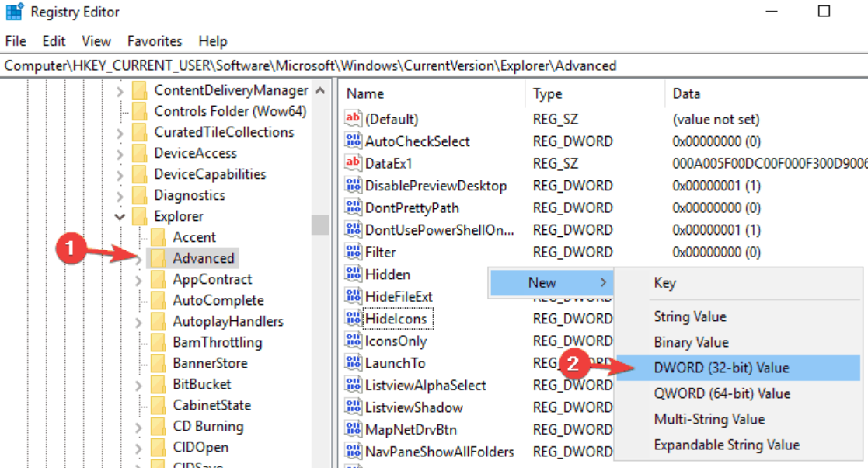Click the Data column header
This screenshot has height=468, width=868.
[x=766, y=93]
